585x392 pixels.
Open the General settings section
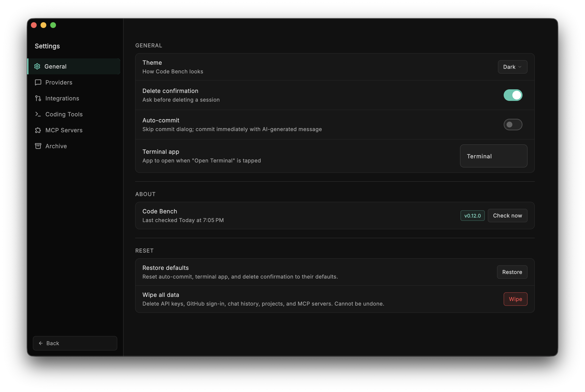coord(74,66)
